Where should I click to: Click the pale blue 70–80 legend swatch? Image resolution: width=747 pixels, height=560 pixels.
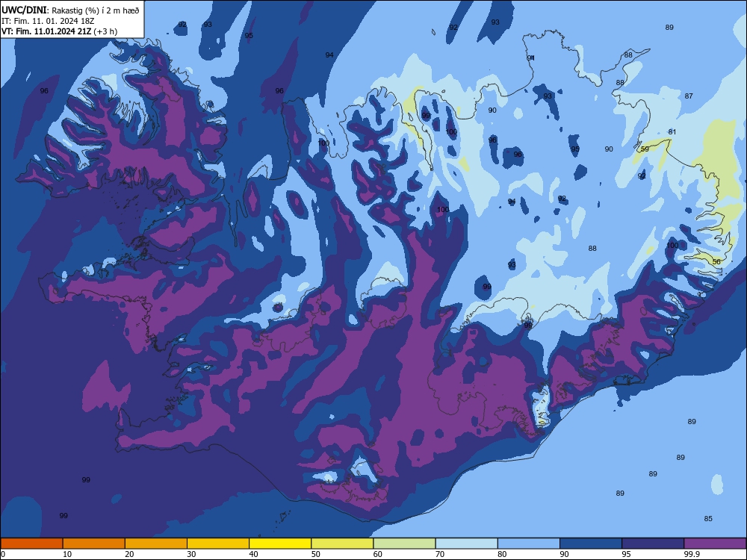click(x=467, y=544)
